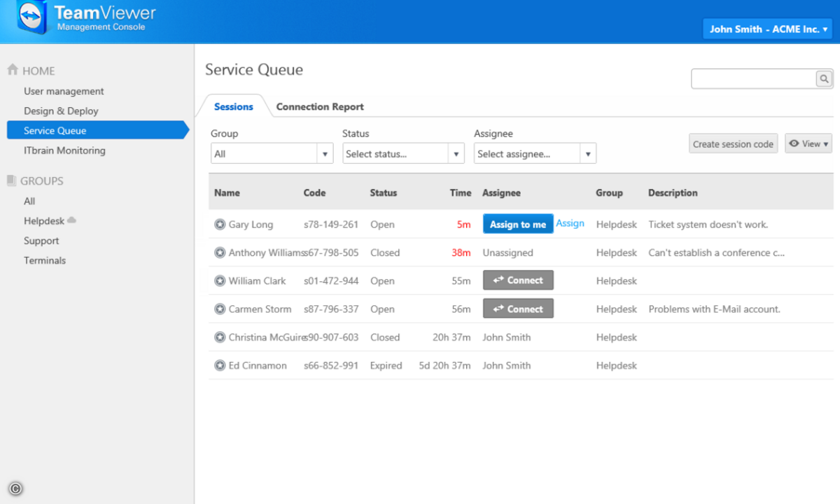Click the search magnifier icon
Image resolution: width=840 pixels, height=504 pixels.
[x=825, y=79]
